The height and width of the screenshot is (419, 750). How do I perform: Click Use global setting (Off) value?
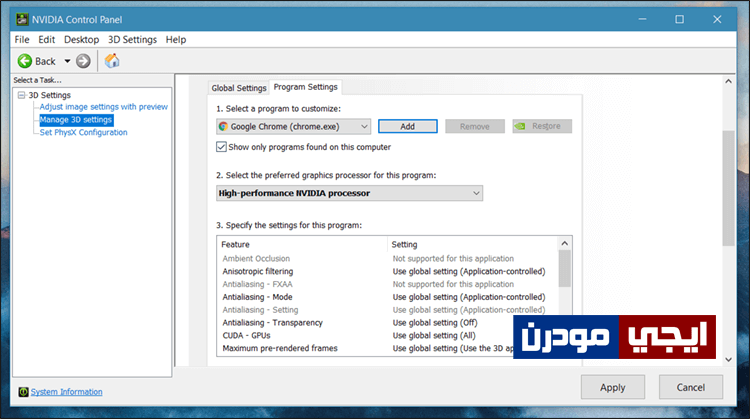click(435, 323)
